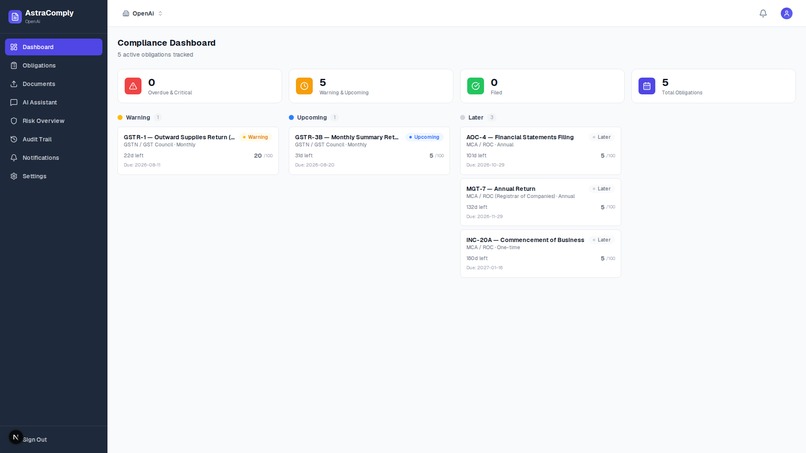Open Obligations in the sidebar

pos(53,65)
